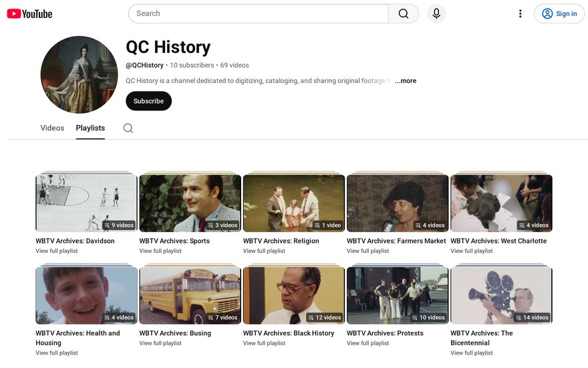Click the 3 videos playlist badge
The image size is (588, 368).
[223, 225]
